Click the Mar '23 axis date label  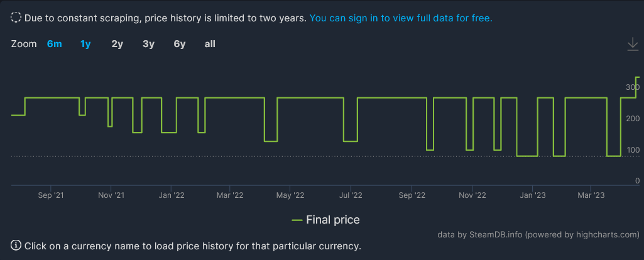tap(591, 196)
